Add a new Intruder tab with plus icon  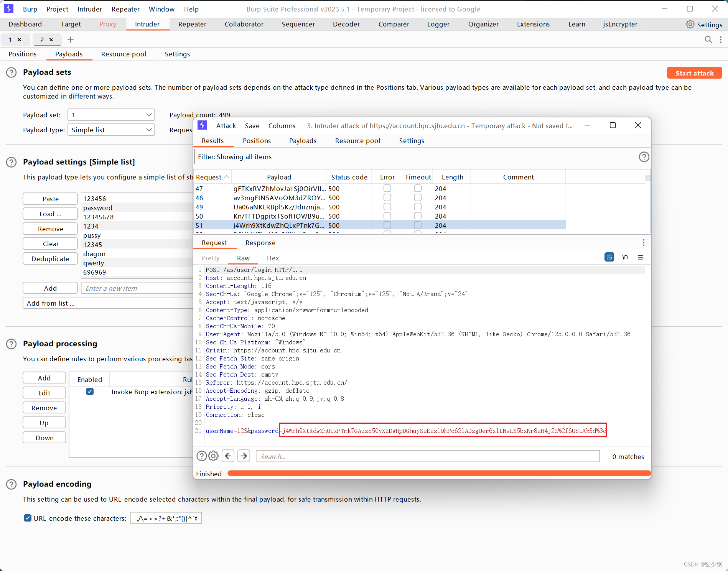pyautogui.click(x=71, y=39)
